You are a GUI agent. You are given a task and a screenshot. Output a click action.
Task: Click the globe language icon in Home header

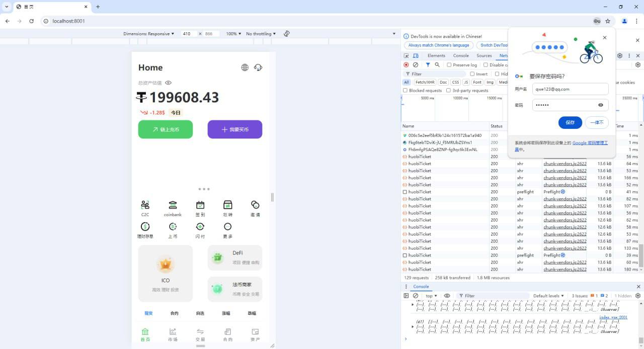click(245, 67)
